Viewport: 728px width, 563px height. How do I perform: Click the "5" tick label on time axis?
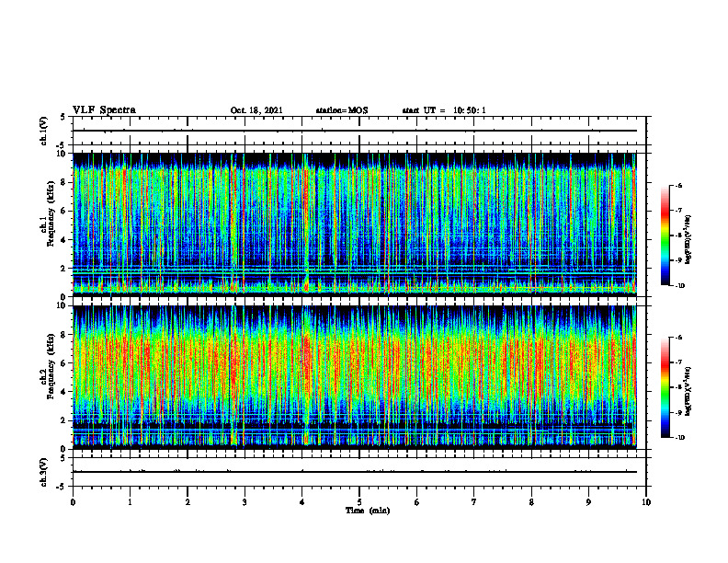point(359,502)
